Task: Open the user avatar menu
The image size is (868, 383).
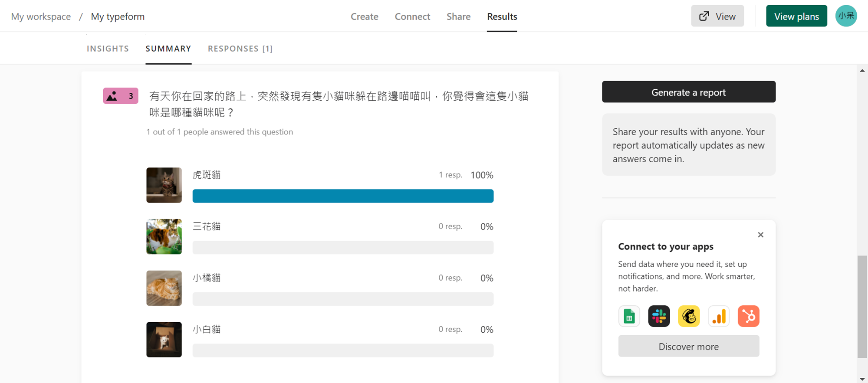Action: coord(846,16)
